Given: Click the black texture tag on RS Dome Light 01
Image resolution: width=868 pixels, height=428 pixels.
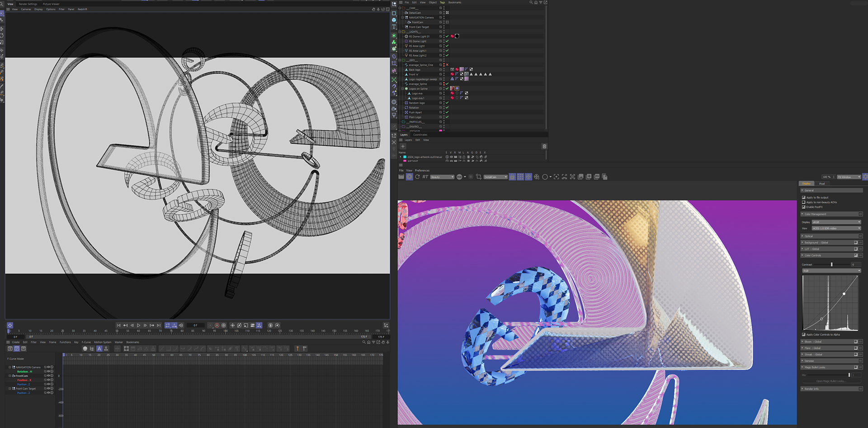Looking at the screenshot, I should tap(457, 36).
